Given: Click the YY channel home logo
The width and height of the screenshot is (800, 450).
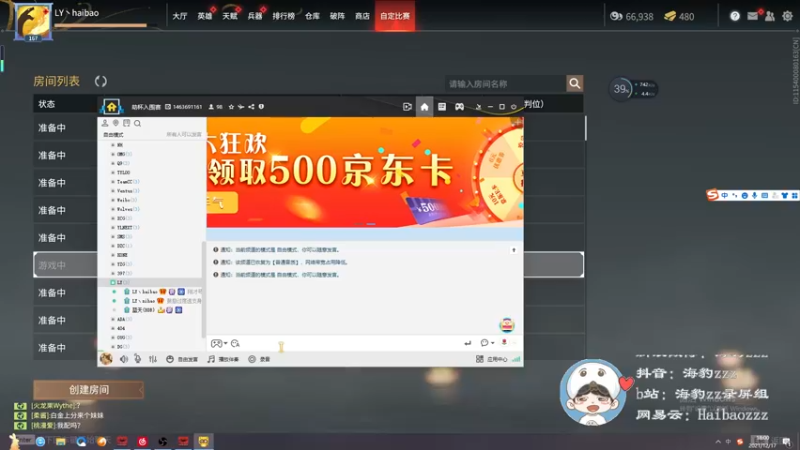Looking at the screenshot, I should tap(111, 107).
